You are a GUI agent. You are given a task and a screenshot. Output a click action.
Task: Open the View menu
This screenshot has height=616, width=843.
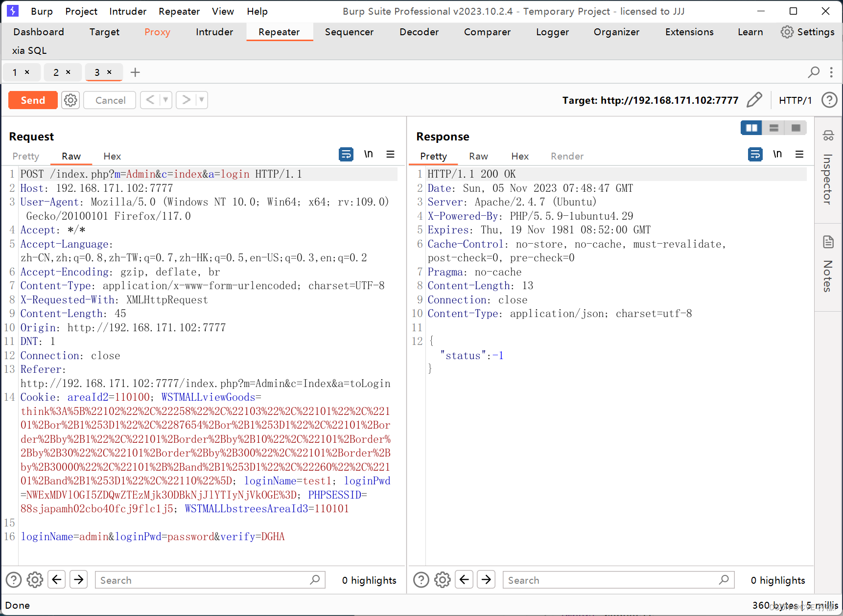click(223, 11)
